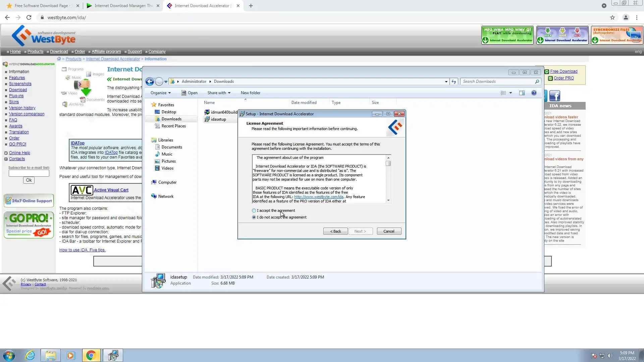The width and height of the screenshot is (644, 362).
Task: Select 'I accept the agreement' option
Action: (254, 210)
